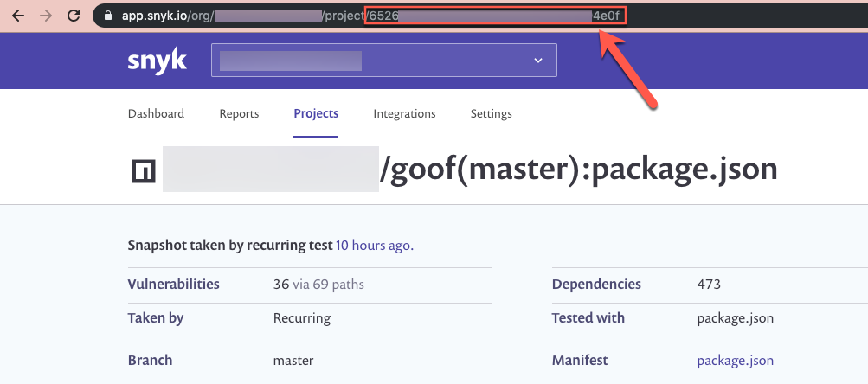This screenshot has width=868, height=384.
Task: Click the browser forward arrow
Action: click(x=46, y=16)
